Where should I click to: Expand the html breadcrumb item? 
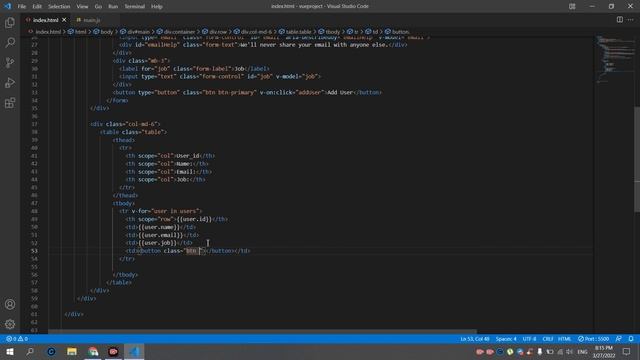[80, 32]
